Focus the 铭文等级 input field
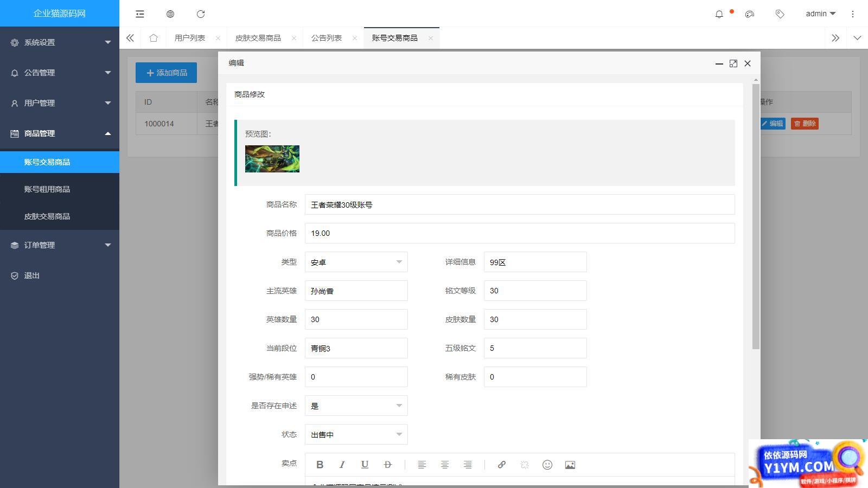Viewport: 868px width, 488px height. (535, 291)
